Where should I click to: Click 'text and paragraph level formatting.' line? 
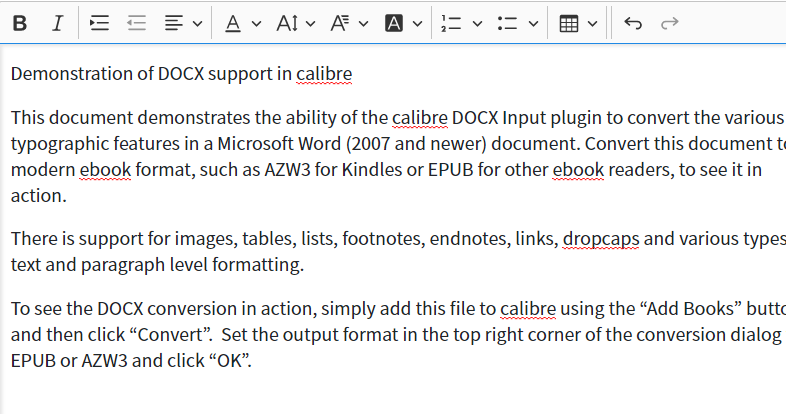pyautogui.click(x=157, y=265)
